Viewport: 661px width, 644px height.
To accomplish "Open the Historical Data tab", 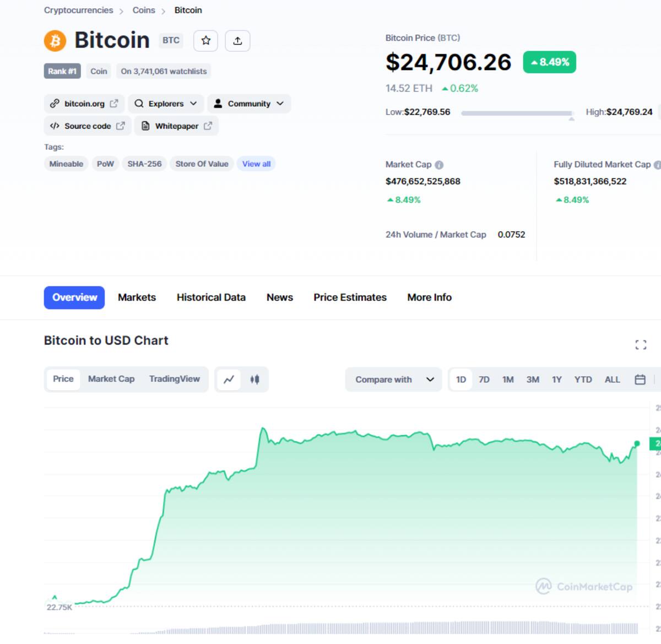I will tap(211, 297).
